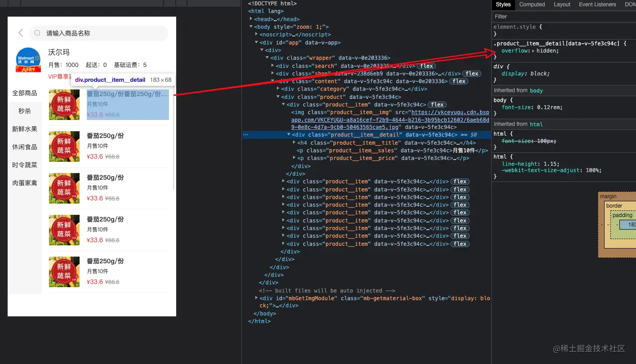Select the <!DOCTYPE html> line
The image size is (636, 364).
click(x=272, y=4)
